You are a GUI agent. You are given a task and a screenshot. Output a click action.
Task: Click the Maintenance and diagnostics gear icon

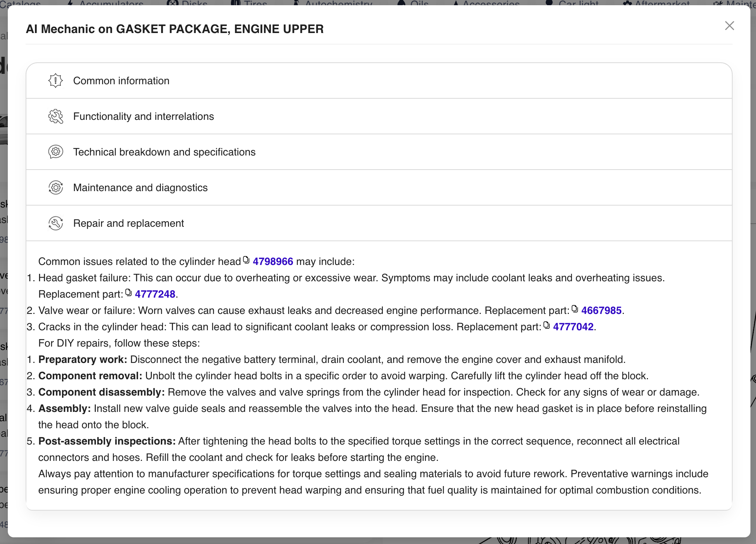(56, 187)
